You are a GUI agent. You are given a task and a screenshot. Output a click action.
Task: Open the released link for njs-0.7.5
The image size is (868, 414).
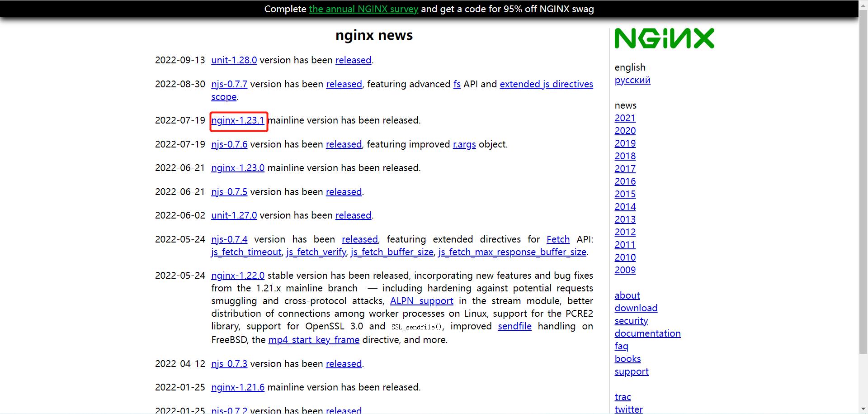coord(344,192)
